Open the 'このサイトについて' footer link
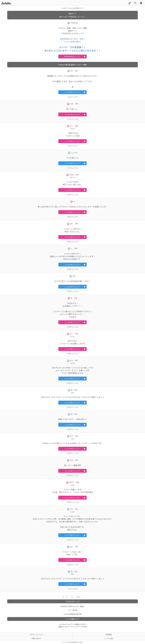 (x=36, y=635)
